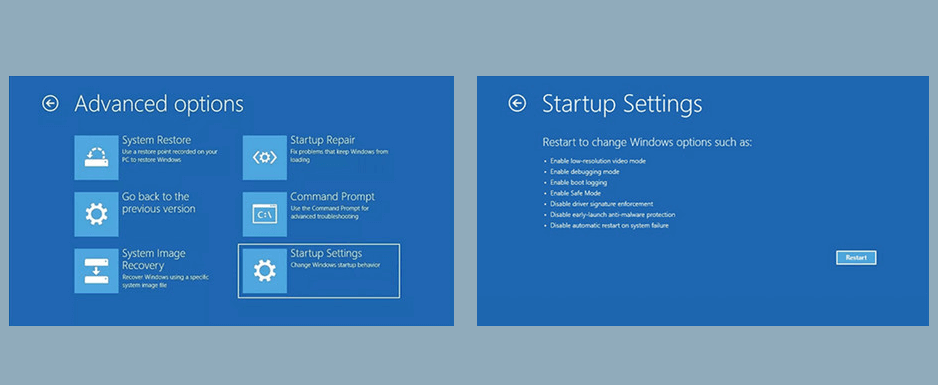Click the Go back to the previous version text
This screenshot has width=938, height=385.
tap(159, 203)
